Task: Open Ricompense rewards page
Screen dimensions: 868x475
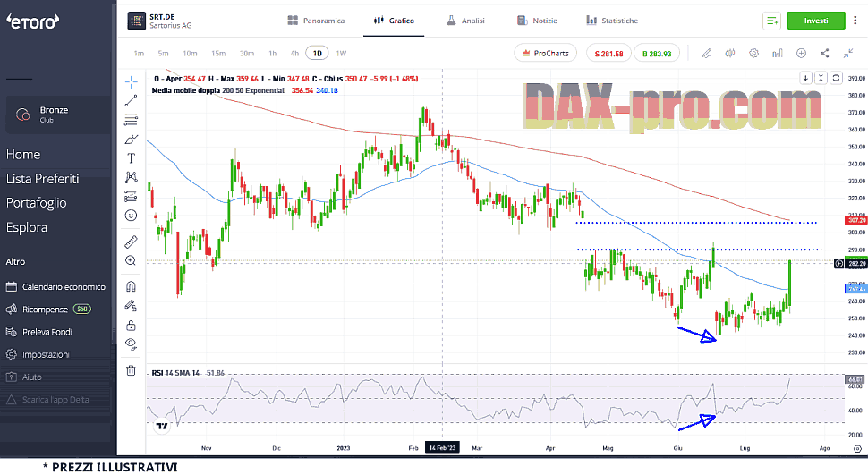Action: click(x=48, y=310)
